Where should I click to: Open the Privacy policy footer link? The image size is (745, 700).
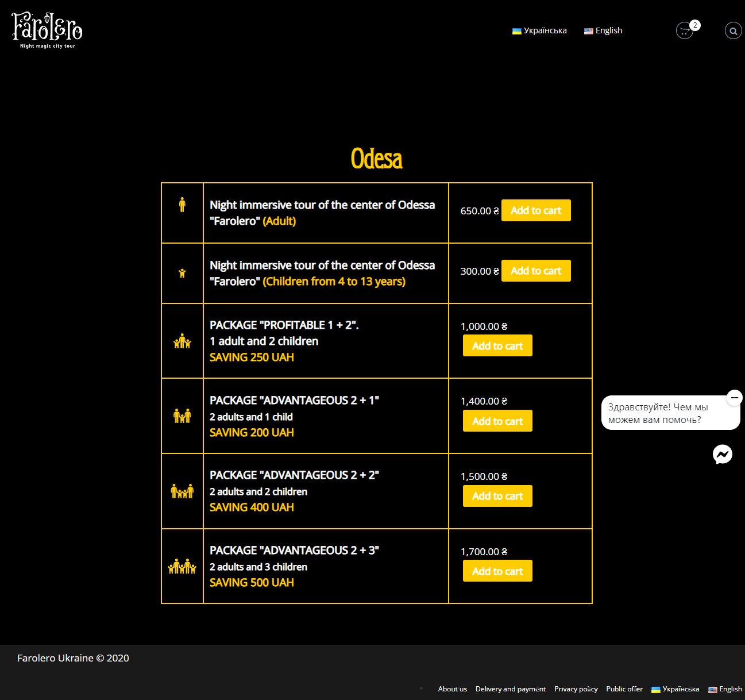[x=576, y=689]
